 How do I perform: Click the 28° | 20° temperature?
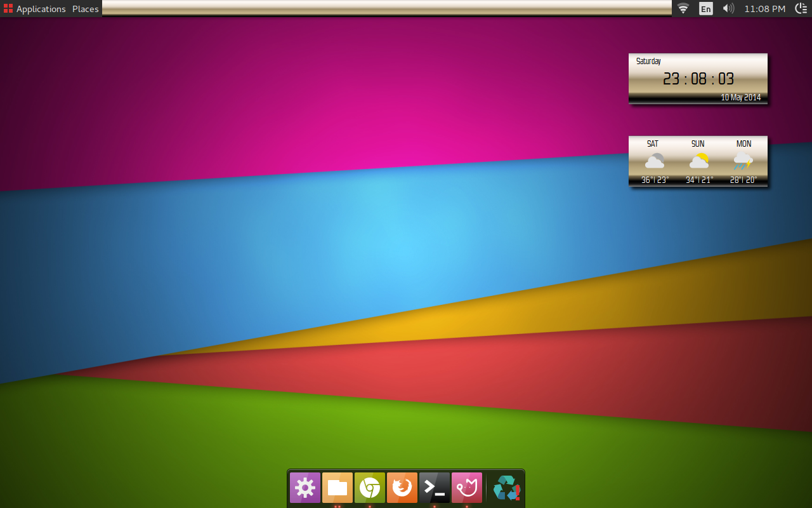tap(743, 180)
